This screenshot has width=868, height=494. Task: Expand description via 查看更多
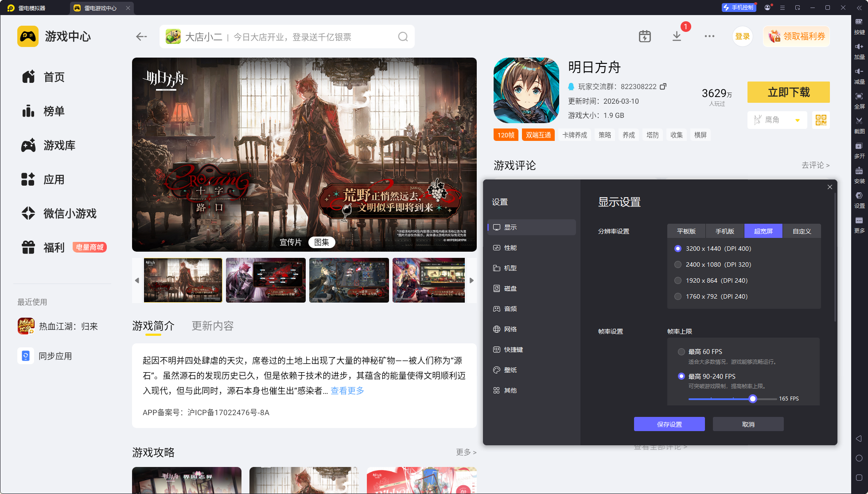347,391
